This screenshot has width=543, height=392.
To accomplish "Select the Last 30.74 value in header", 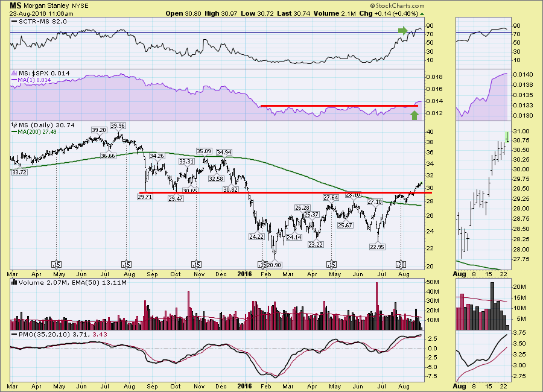I will [x=294, y=13].
